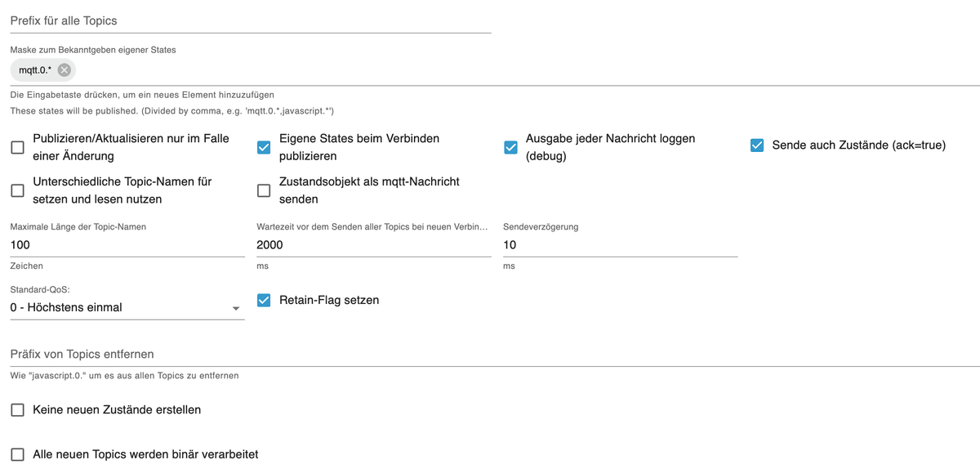Focus the Maximale Länge der Topic-Namen field

127,244
